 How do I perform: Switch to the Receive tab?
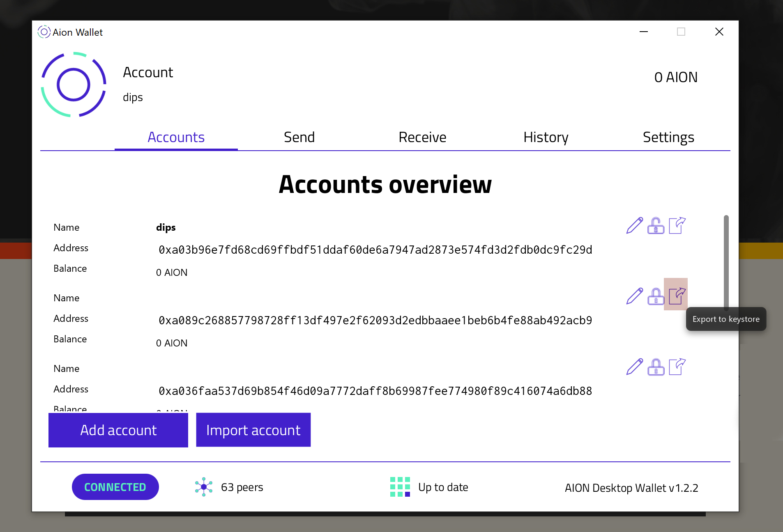point(422,137)
